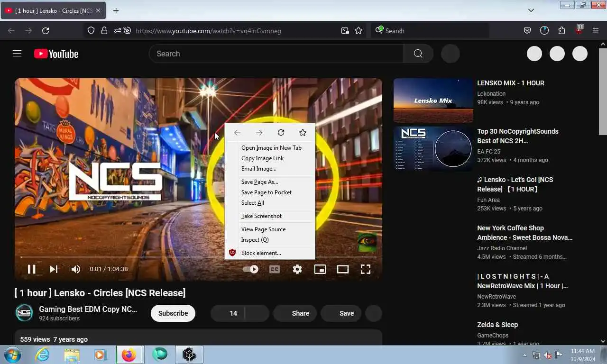Switch to miniplayer mode
The width and height of the screenshot is (607, 364).
[x=320, y=269]
